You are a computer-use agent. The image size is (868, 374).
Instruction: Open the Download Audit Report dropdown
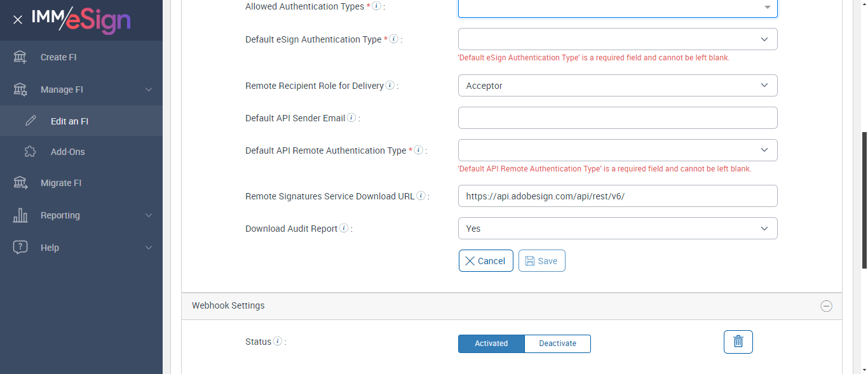coord(617,229)
